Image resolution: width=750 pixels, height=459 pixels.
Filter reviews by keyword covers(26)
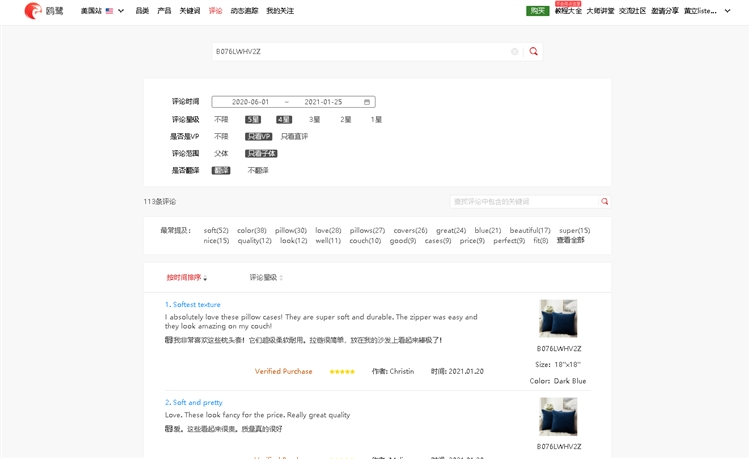point(410,230)
